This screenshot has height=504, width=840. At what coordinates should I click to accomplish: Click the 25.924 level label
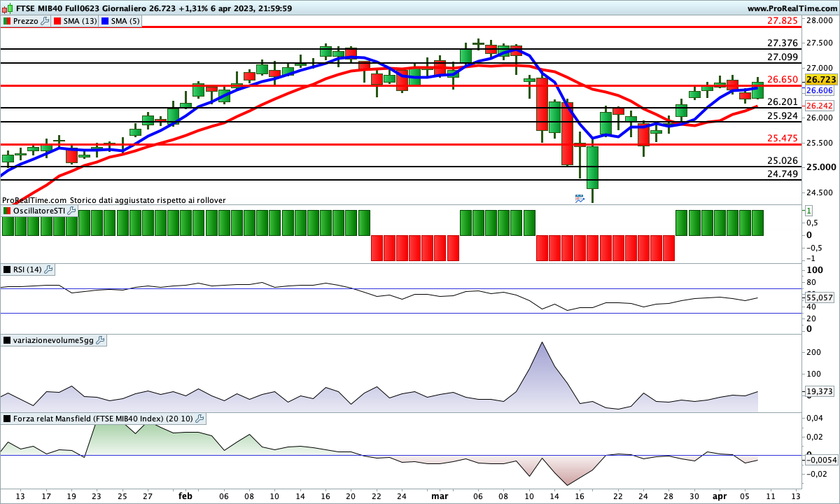coord(783,116)
